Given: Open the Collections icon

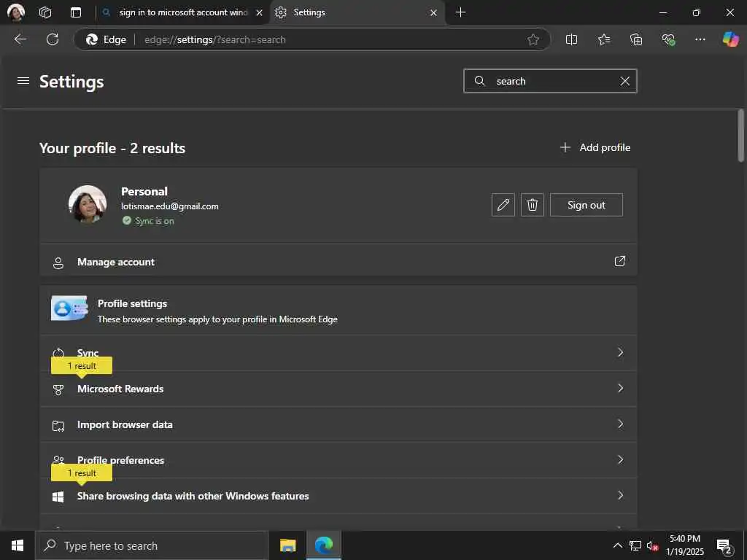Looking at the screenshot, I should tap(636, 39).
